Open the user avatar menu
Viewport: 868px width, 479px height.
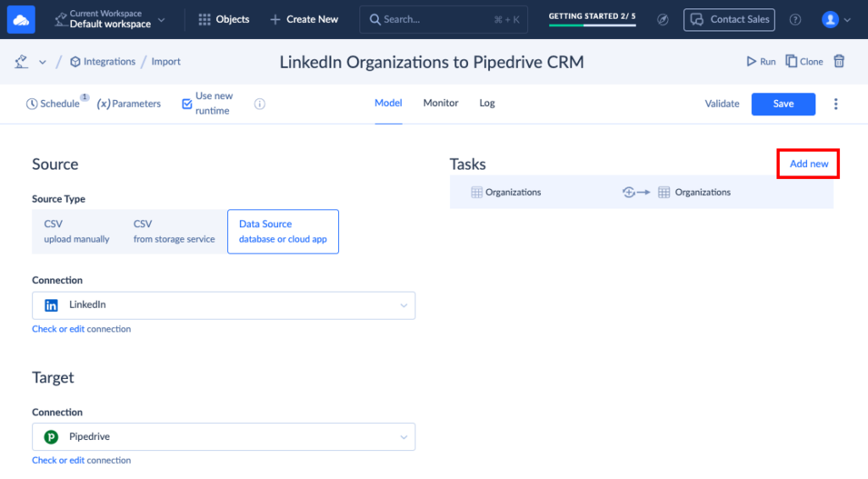pos(830,19)
